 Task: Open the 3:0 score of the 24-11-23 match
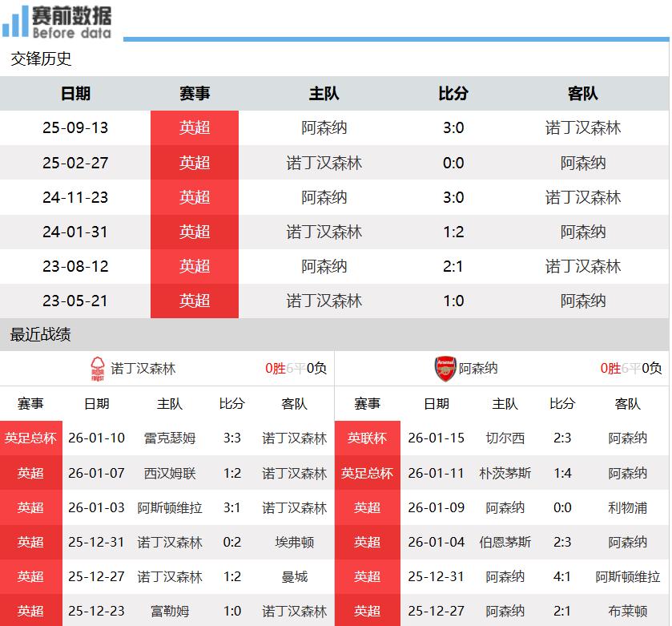(453, 197)
